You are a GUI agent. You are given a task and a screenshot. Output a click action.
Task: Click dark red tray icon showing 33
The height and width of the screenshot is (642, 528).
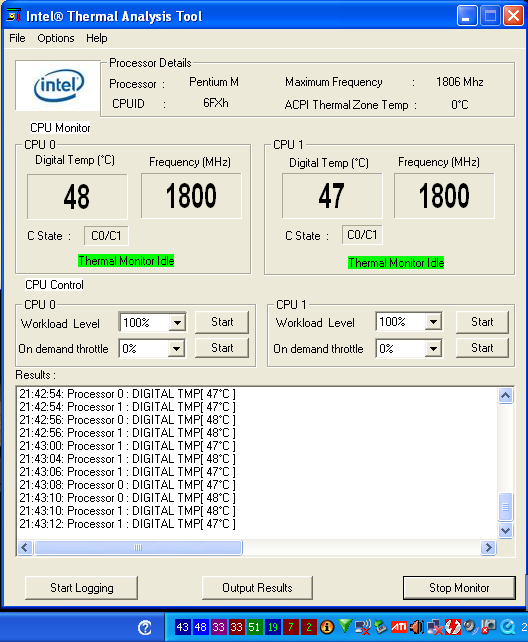tap(237, 627)
